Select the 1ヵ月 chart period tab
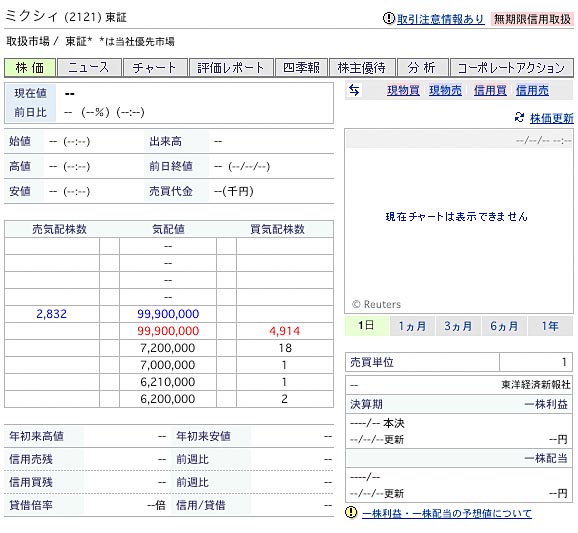The height and width of the screenshot is (533, 578). tap(412, 325)
